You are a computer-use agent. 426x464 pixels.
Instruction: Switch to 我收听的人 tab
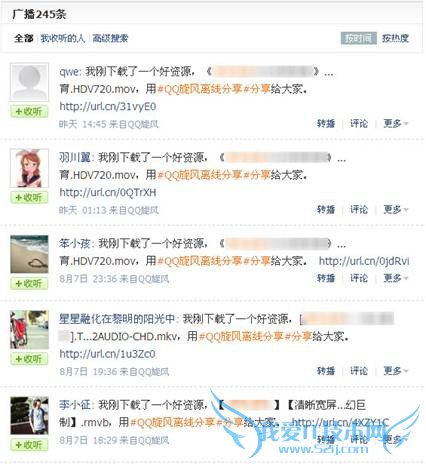click(63, 38)
